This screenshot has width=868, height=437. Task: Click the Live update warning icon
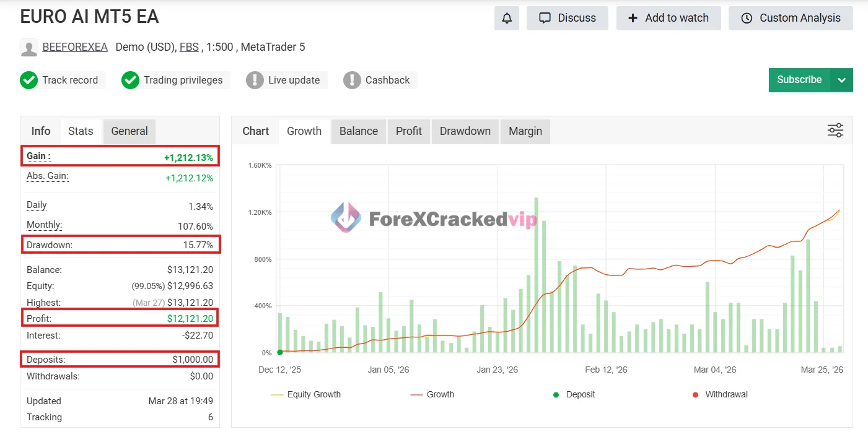click(255, 80)
